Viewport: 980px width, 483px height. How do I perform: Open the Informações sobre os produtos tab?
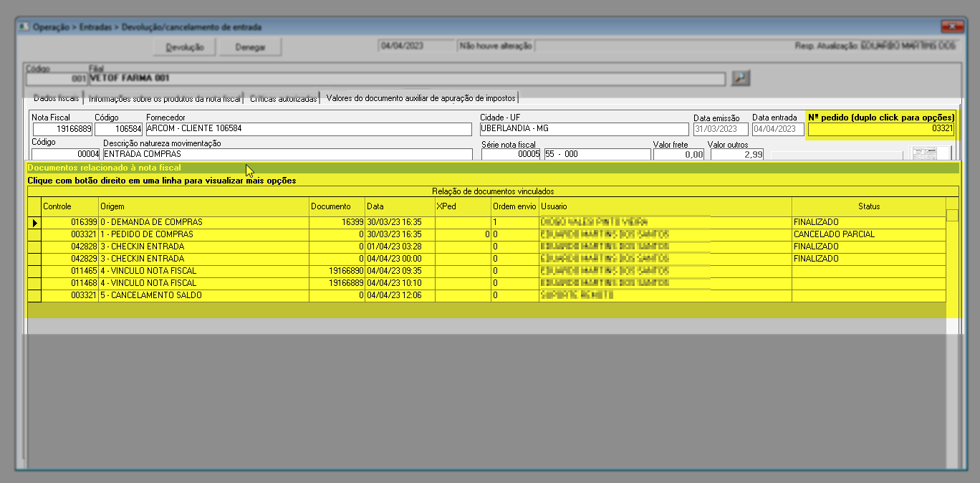(x=164, y=98)
